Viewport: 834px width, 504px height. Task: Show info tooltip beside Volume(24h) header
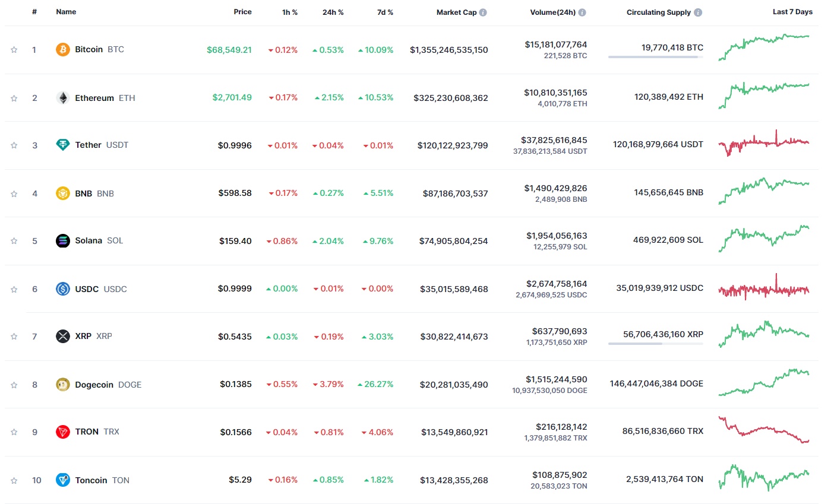point(582,12)
